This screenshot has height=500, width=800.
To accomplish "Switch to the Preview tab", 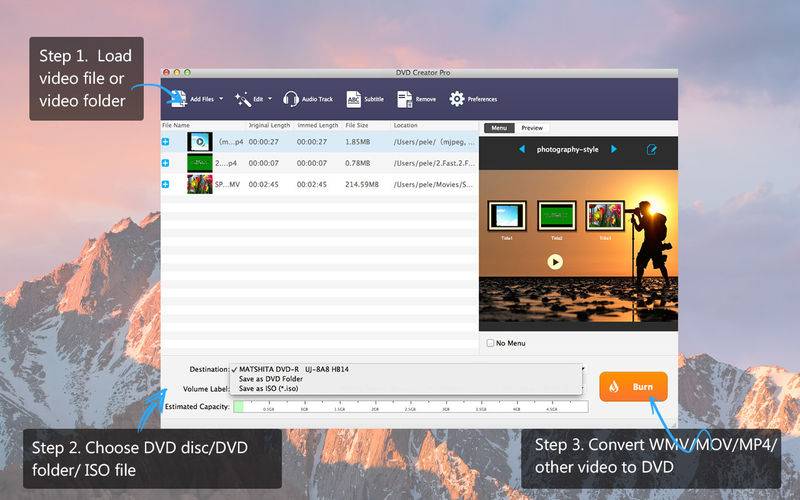I will point(532,128).
